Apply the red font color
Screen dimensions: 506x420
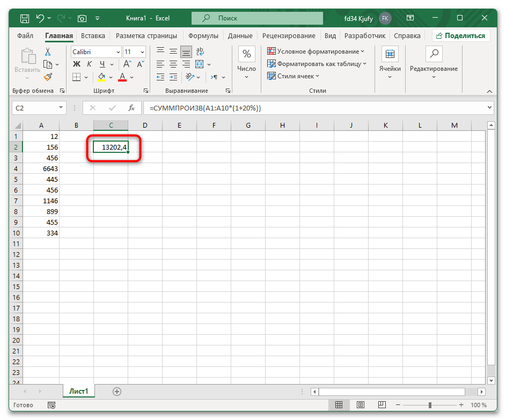[122, 77]
